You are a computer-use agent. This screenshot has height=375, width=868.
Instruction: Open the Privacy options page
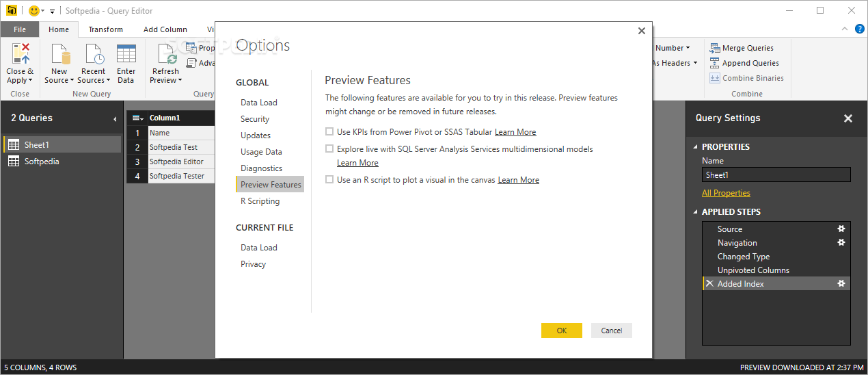(253, 264)
